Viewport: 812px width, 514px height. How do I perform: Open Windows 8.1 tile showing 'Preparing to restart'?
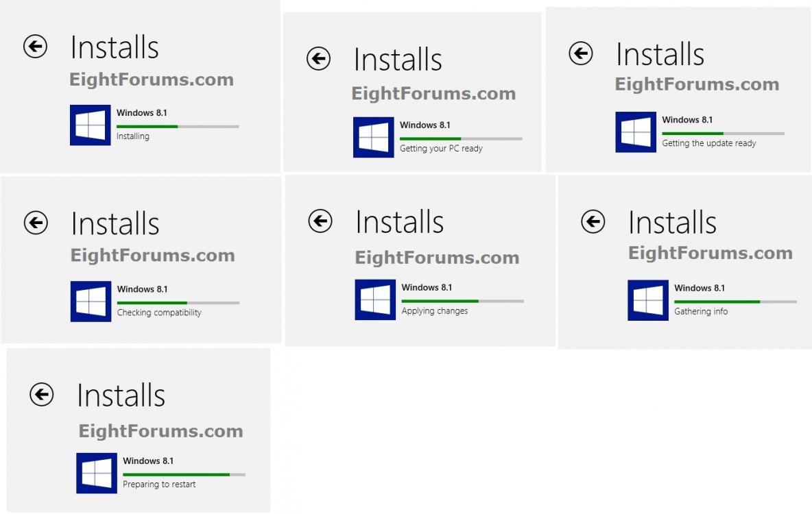[96, 473]
